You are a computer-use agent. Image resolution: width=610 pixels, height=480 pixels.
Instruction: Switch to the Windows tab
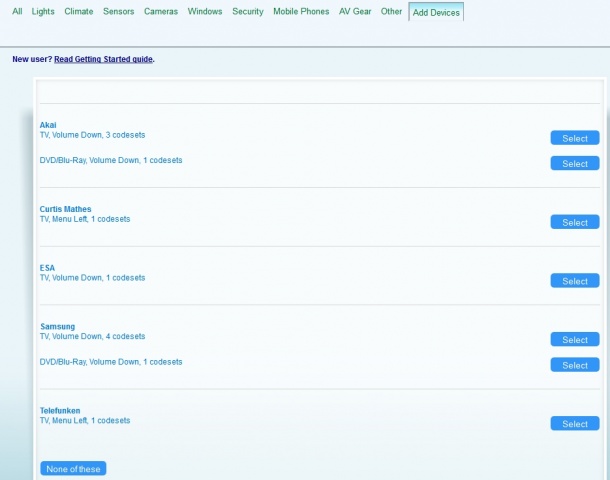[x=205, y=12]
